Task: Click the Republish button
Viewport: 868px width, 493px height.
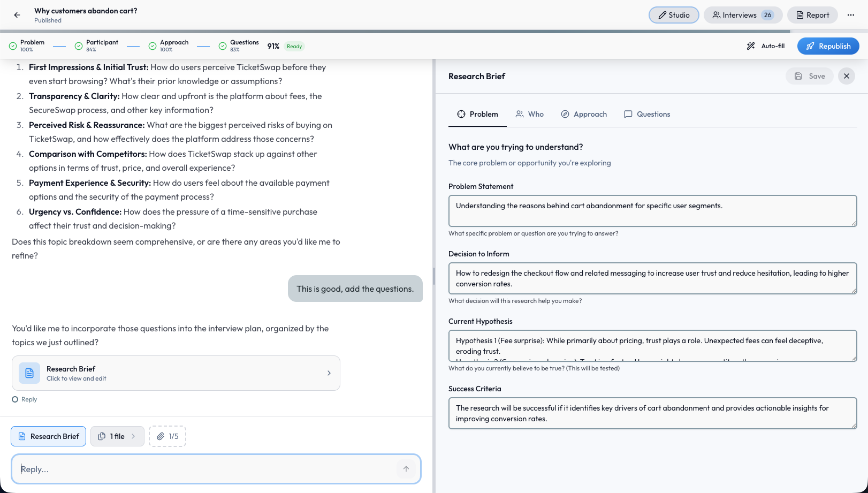Action: coord(828,46)
